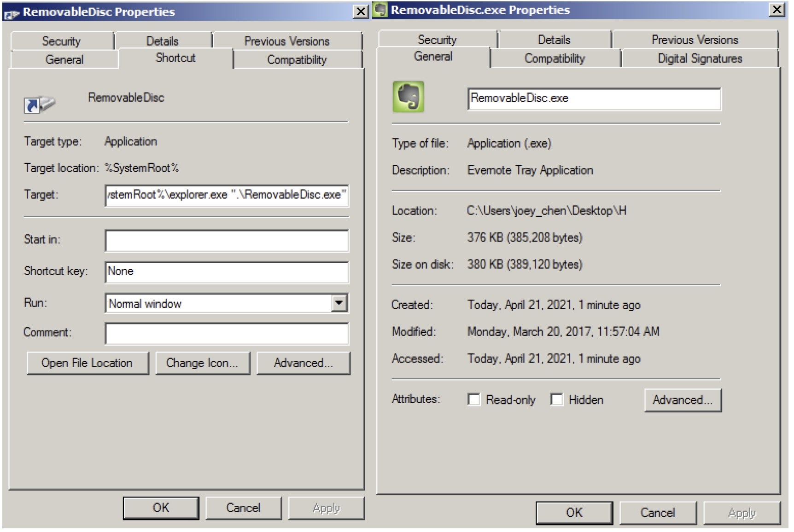Click the green Evernote elephant file icon
794x532 pixels.
408,97
